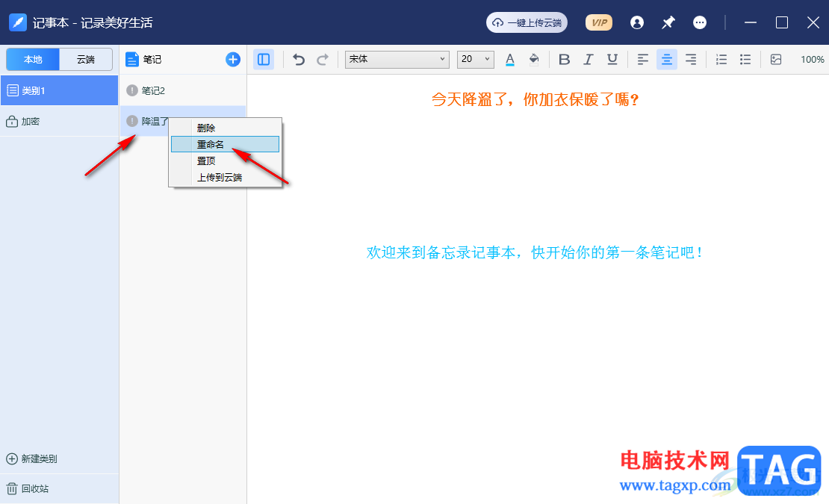The image size is (829, 504).
Task: Click the alert icon beside 笔记2
Action: click(132, 90)
